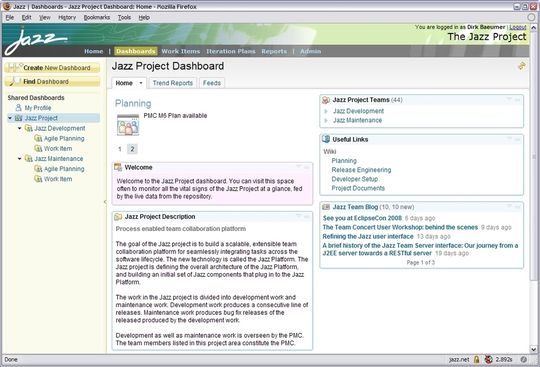540x367 pixels.
Task: Expand Jazz Maintenance in Project Teams viewlet
Action: (325, 120)
